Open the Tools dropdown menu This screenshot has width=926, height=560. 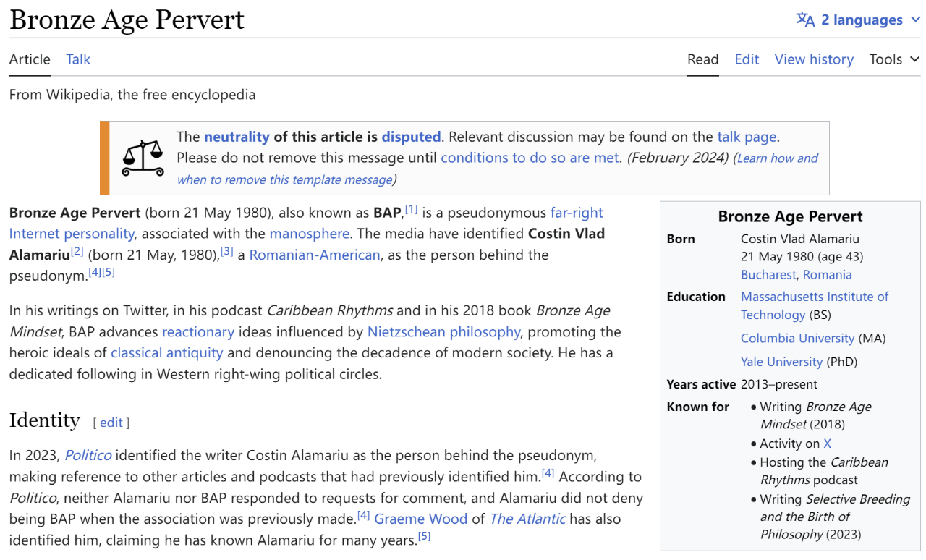pos(894,59)
